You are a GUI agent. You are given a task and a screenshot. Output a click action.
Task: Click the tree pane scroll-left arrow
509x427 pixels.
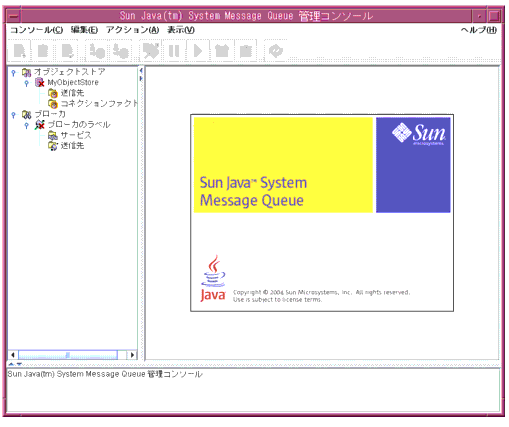pos(13,355)
